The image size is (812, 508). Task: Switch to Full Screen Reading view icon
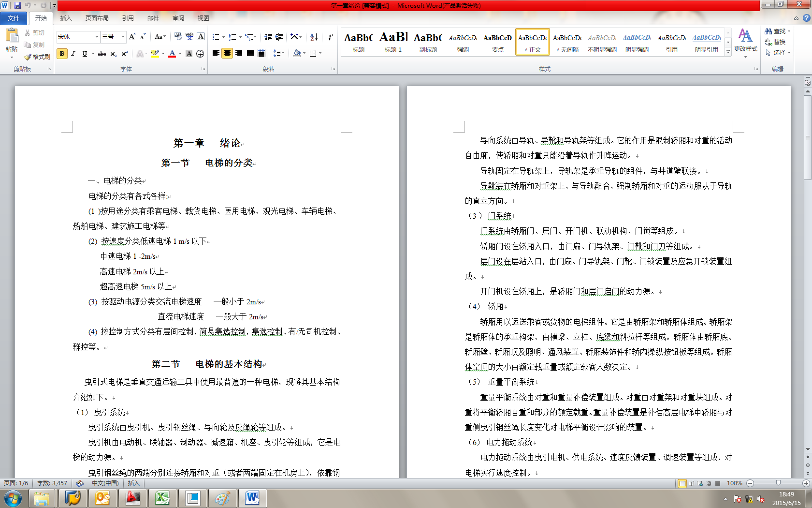(x=691, y=483)
